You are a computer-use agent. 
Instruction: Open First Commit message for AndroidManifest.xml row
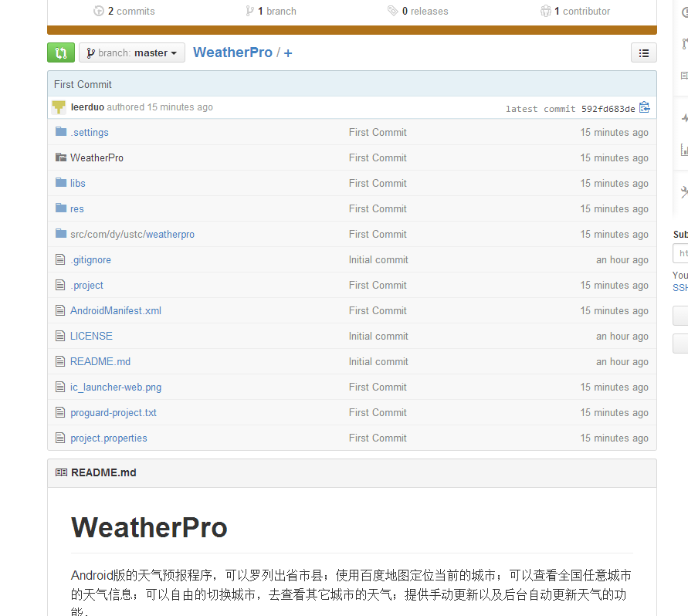[378, 310]
